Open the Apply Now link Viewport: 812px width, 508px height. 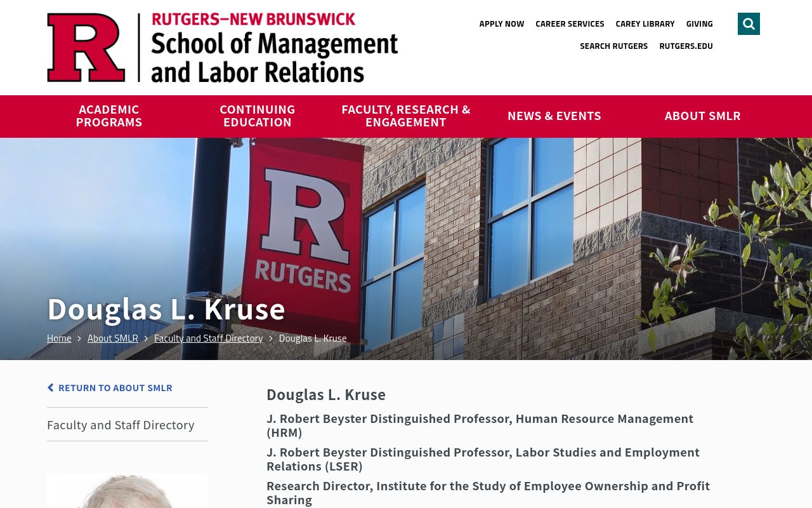point(502,23)
